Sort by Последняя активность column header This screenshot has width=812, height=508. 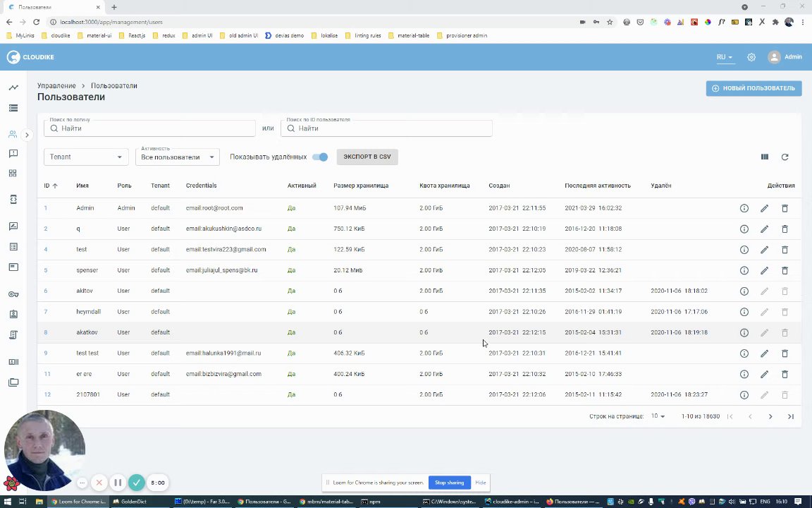coord(598,186)
